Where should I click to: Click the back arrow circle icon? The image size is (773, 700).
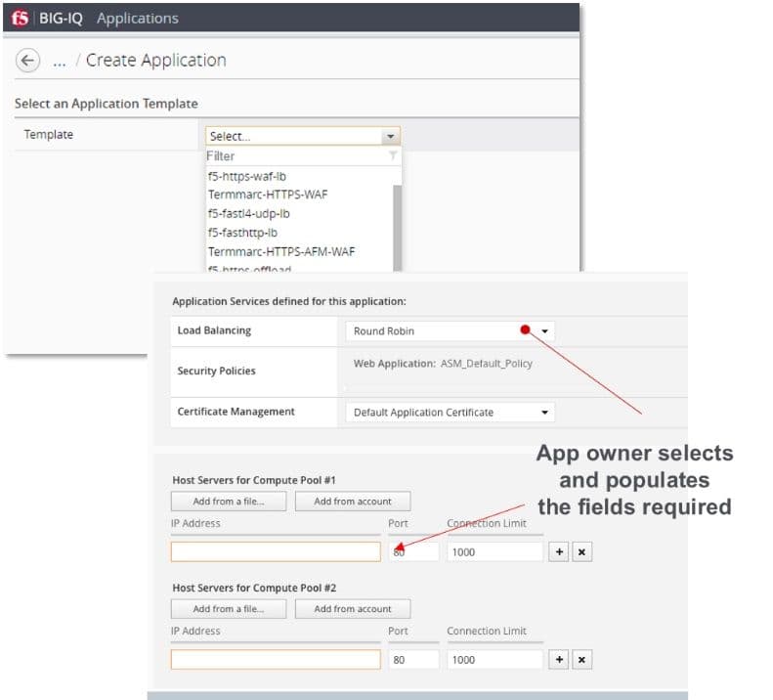point(27,61)
